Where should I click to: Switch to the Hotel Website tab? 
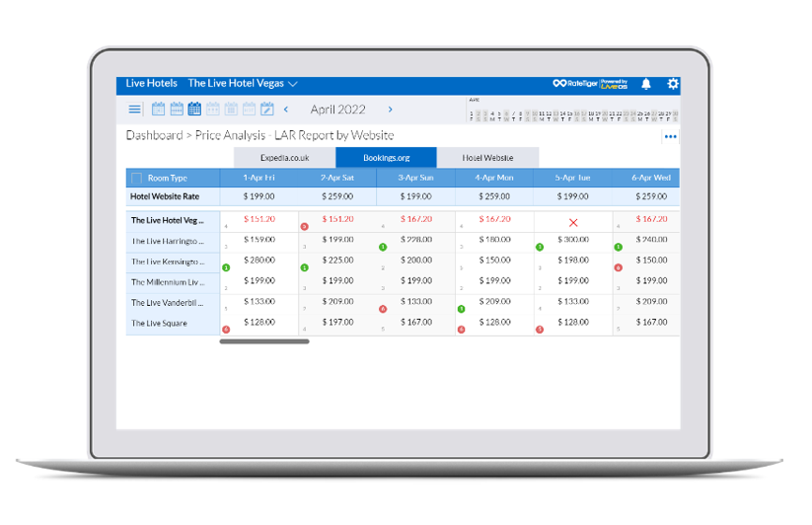click(487, 157)
